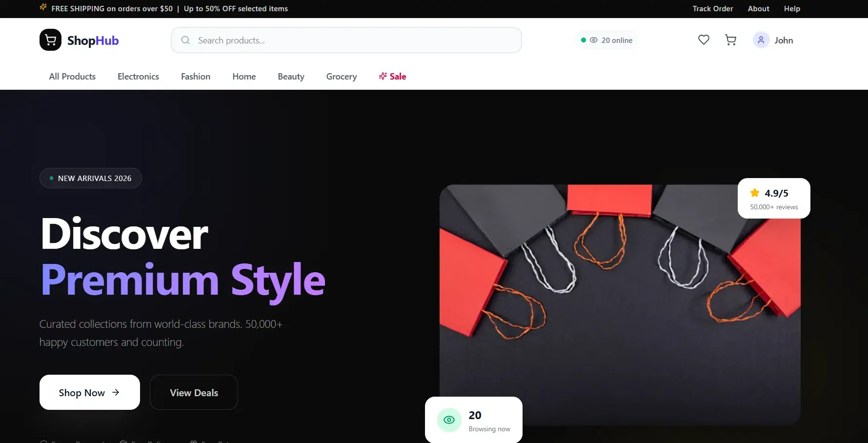Focus the Search products field

click(x=346, y=40)
